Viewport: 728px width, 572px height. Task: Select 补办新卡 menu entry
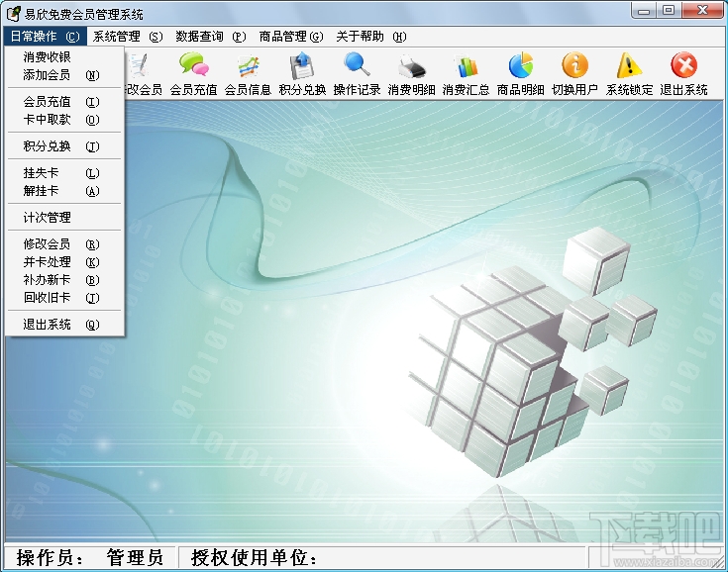(64, 280)
